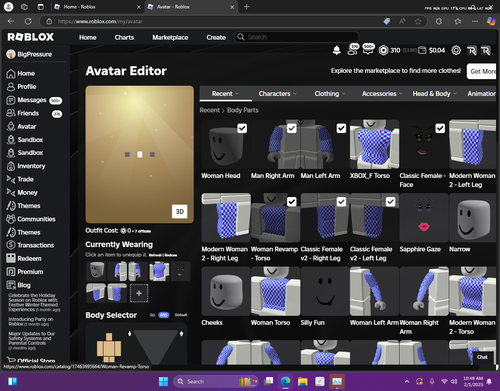Uncheck the Woman Revamp Torso item
The width and height of the screenshot is (500, 391).
[x=292, y=202]
